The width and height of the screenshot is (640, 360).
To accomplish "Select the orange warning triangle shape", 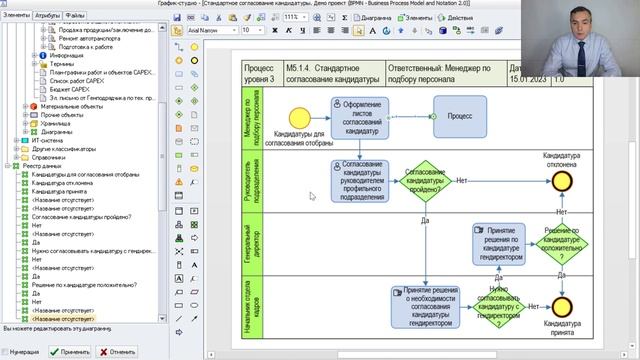I will click(179, 182).
